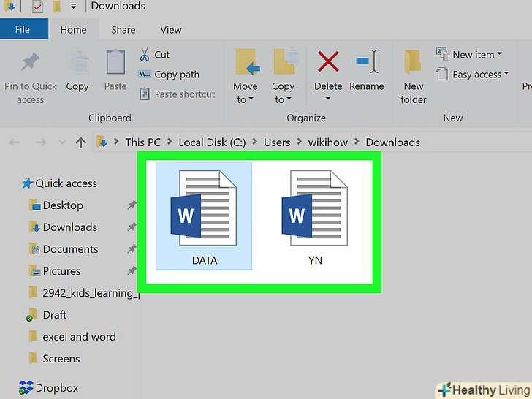Screen dimensions: 532x399
Task: Expand the Move to dropdown arrow
Action: click(x=251, y=99)
